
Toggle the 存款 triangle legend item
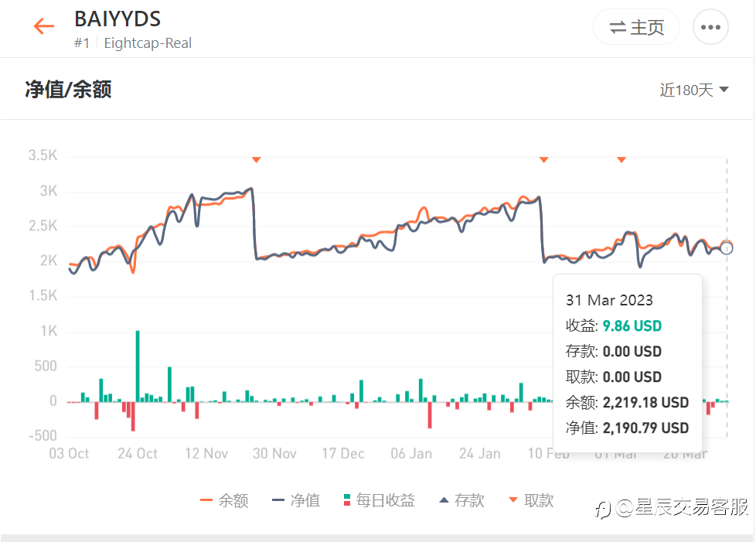(461, 500)
